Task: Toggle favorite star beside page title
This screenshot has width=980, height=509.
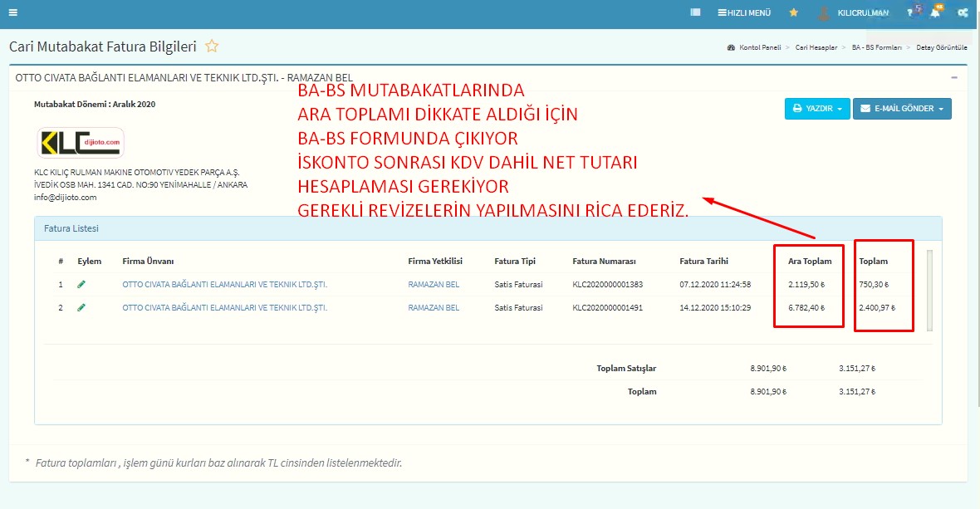Action: pyautogui.click(x=212, y=46)
